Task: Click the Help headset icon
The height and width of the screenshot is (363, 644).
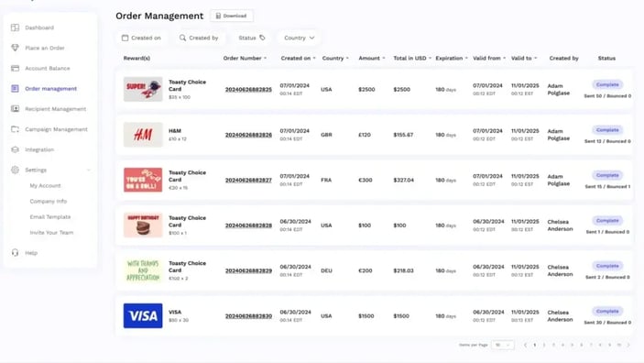Action: (16, 252)
